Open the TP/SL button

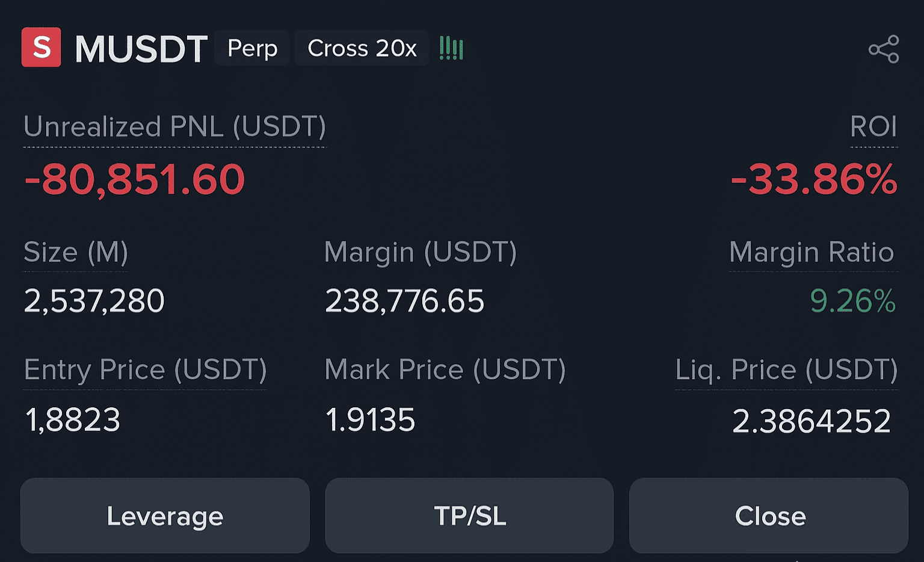point(469,516)
